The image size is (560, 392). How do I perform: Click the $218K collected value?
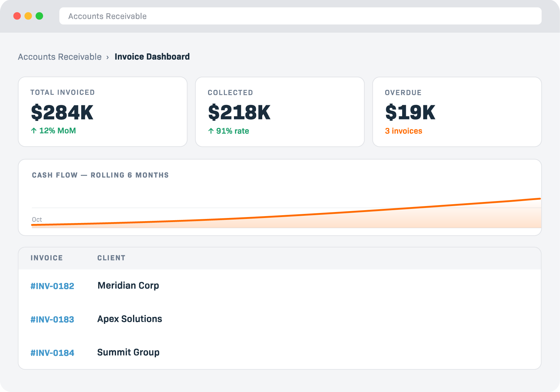(x=239, y=112)
